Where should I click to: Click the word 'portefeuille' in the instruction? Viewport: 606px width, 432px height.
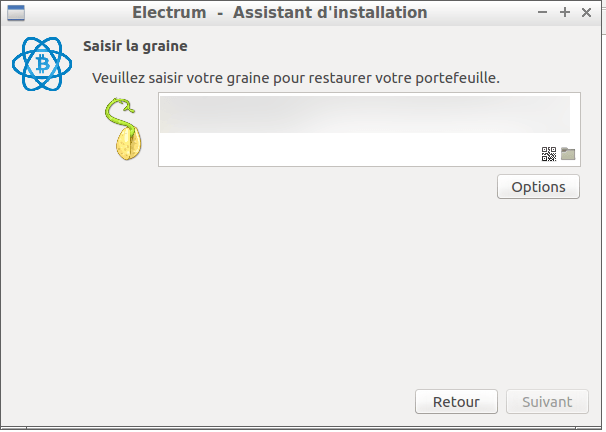pyautogui.click(x=455, y=78)
